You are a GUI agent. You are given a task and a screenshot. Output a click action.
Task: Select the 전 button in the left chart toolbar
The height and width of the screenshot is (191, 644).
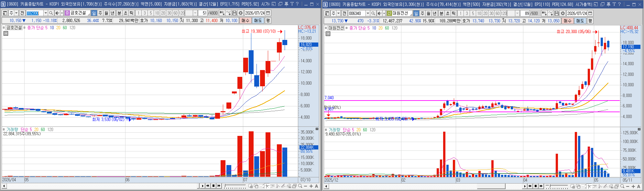[22, 13]
